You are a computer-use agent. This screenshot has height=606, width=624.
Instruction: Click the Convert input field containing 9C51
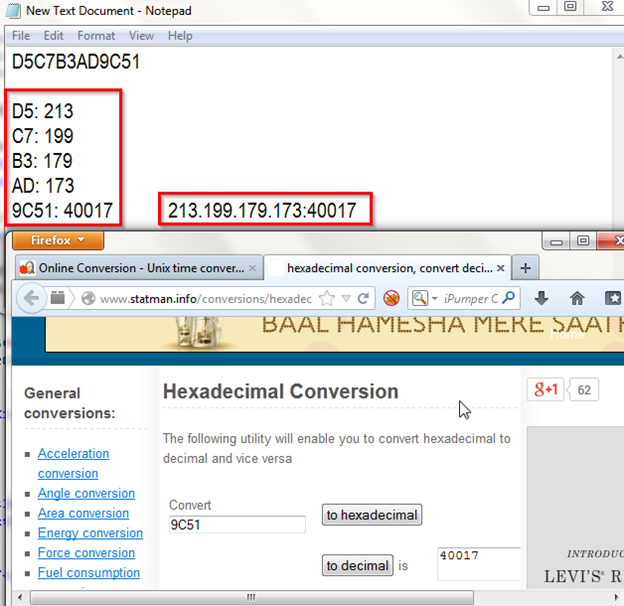(237, 525)
